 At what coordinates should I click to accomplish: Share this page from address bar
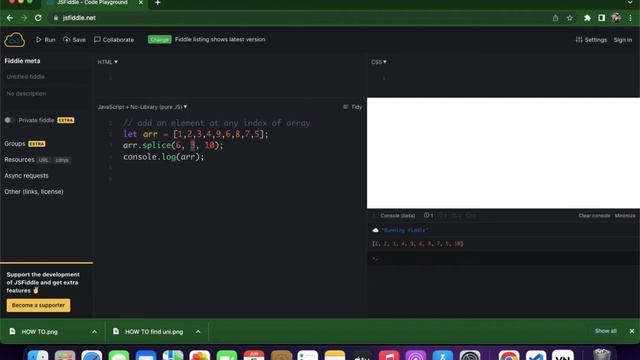point(555,18)
